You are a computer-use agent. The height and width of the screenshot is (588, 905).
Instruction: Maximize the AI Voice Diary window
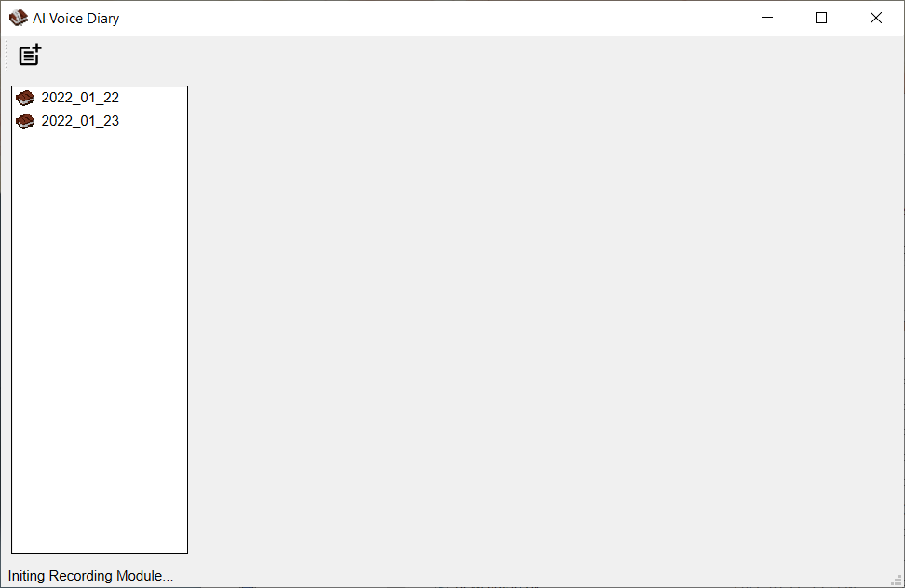[x=821, y=18]
